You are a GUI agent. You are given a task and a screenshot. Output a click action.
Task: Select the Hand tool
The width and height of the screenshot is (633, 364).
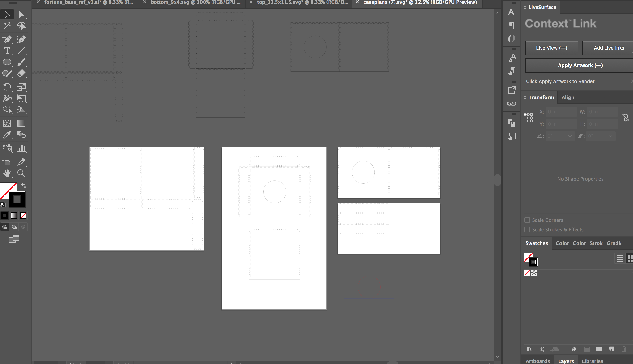pyautogui.click(x=7, y=173)
